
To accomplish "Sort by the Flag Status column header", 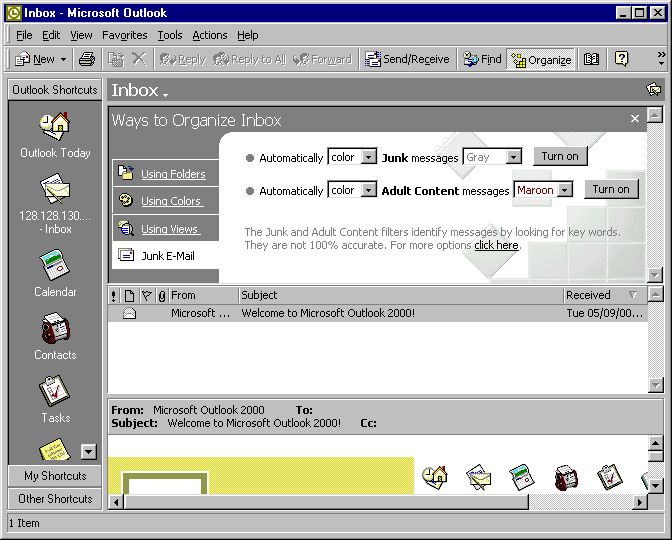I will 147,295.
